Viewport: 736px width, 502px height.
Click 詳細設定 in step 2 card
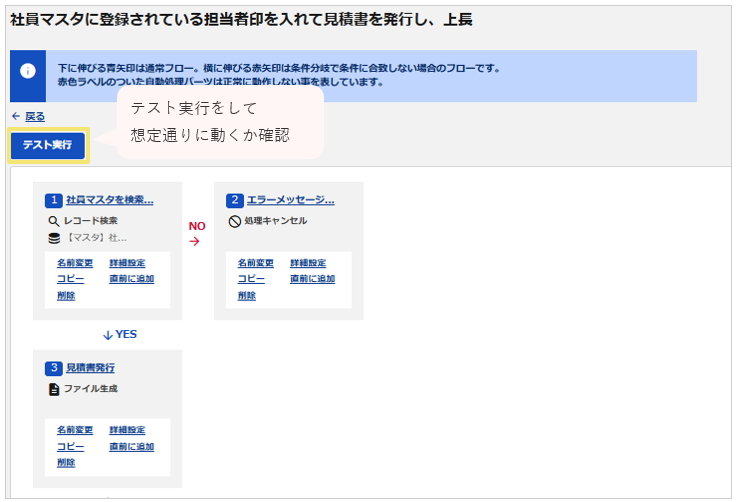click(x=308, y=263)
